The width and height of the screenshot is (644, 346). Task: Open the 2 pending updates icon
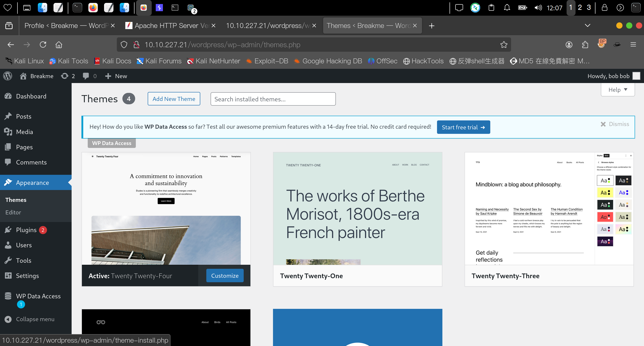pyautogui.click(x=68, y=76)
